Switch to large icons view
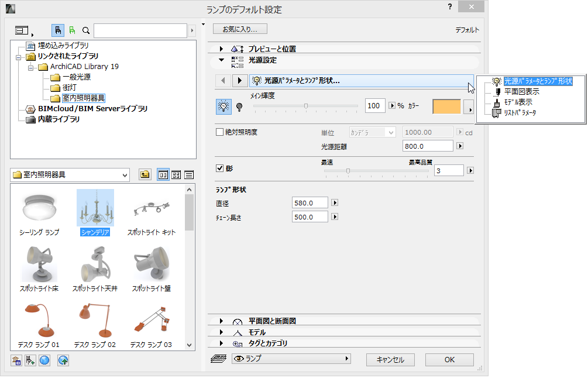588x378 pixels. point(163,175)
